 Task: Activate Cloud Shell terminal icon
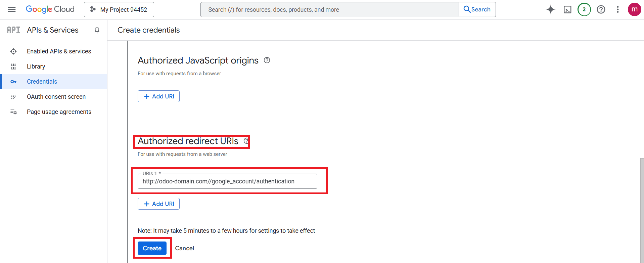pos(567,9)
